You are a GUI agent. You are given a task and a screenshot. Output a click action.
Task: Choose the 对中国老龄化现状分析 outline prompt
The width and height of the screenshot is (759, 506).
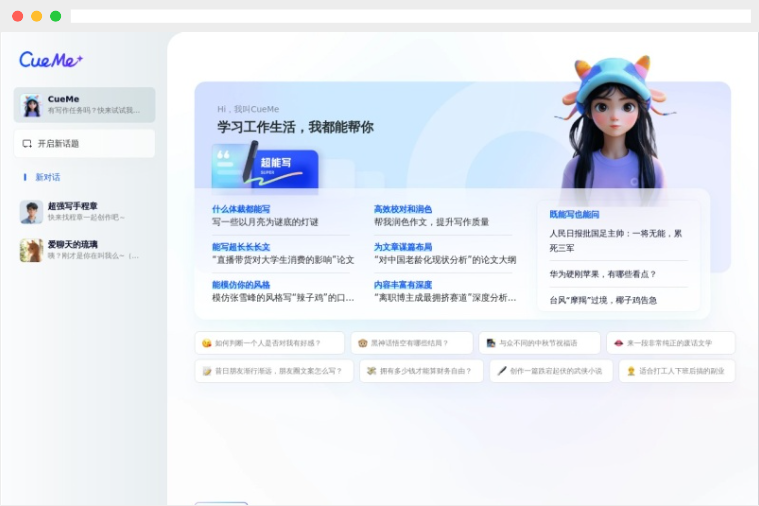tap(445, 260)
